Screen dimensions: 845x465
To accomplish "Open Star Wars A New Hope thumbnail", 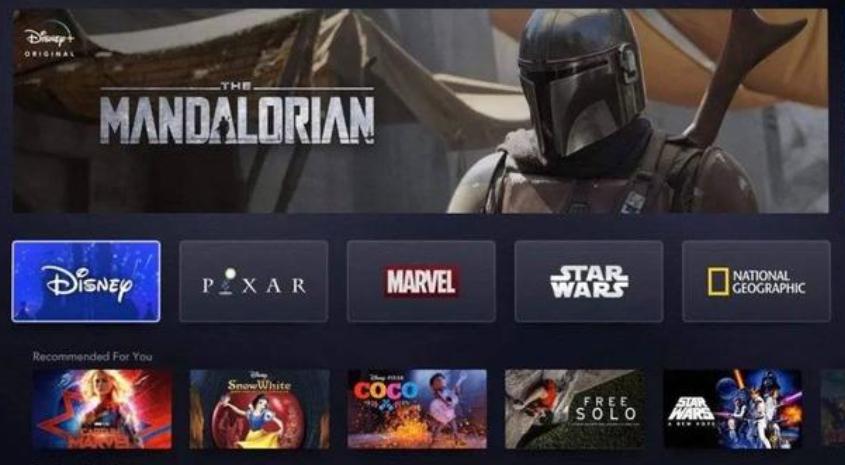I will (732, 409).
